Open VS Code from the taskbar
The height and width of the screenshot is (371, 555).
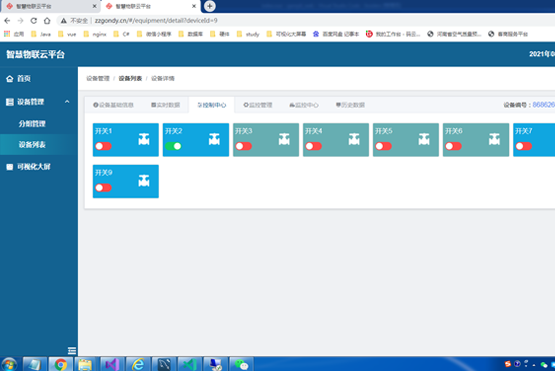tap(189, 364)
